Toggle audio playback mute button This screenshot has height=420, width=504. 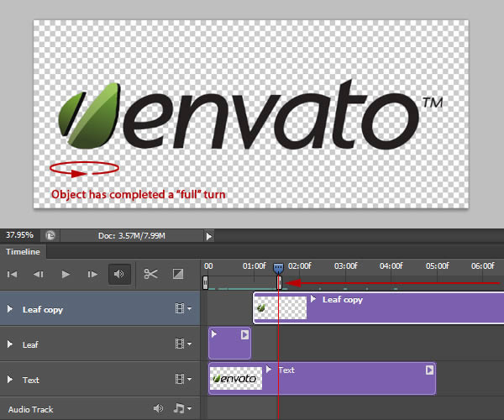tap(119, 274)
